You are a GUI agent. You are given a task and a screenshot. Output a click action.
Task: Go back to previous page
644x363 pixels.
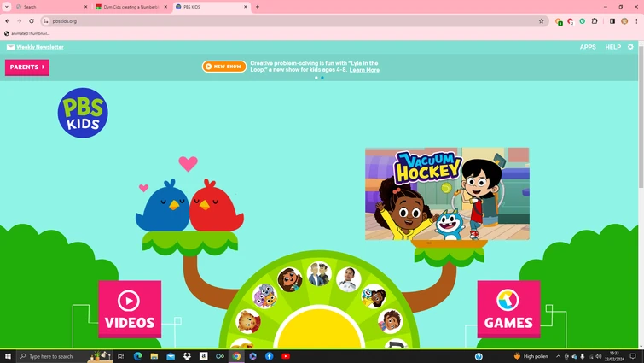pyautogui.click(x=8, y=21)
